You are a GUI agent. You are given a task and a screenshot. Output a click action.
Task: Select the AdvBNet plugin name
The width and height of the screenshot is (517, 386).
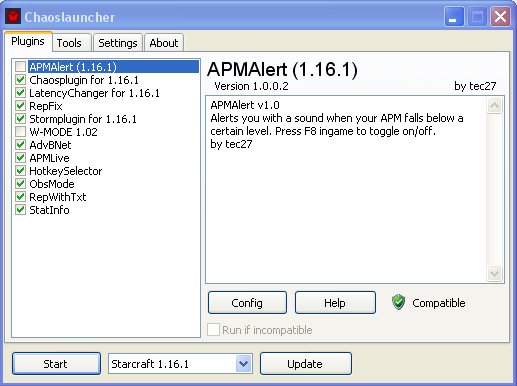point(50,145)
